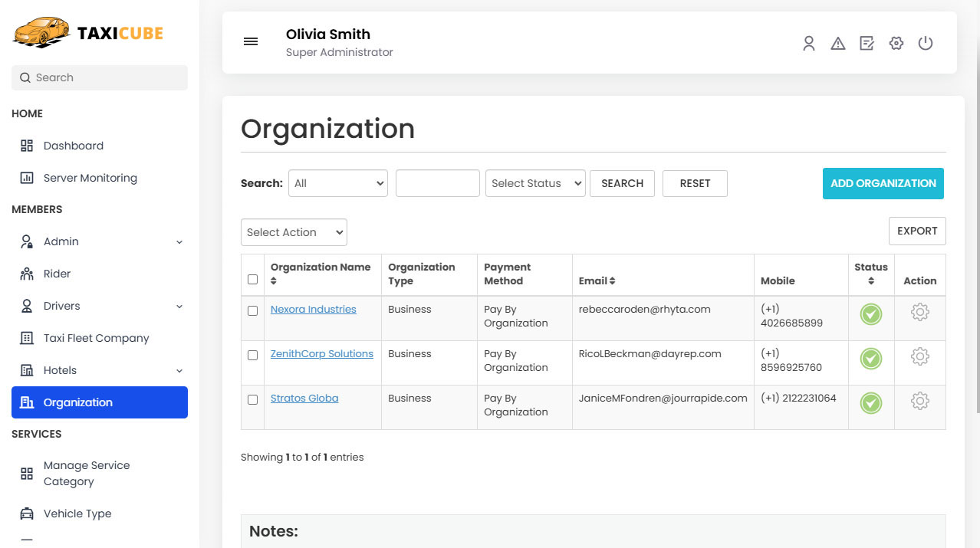Sort by Organization Name column arrows

(274, 281)
